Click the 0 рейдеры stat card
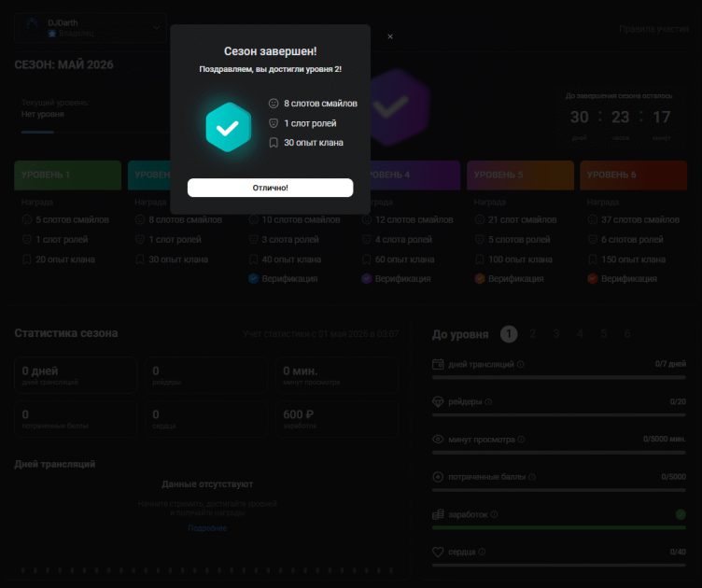This screenshot has width=702, height=588. point(206,375)
